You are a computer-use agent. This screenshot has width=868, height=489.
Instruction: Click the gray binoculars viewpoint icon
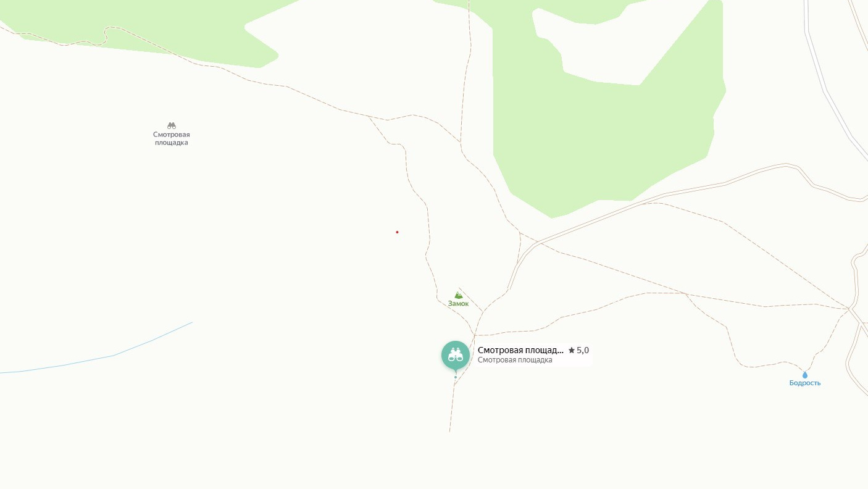coord(172,125)
